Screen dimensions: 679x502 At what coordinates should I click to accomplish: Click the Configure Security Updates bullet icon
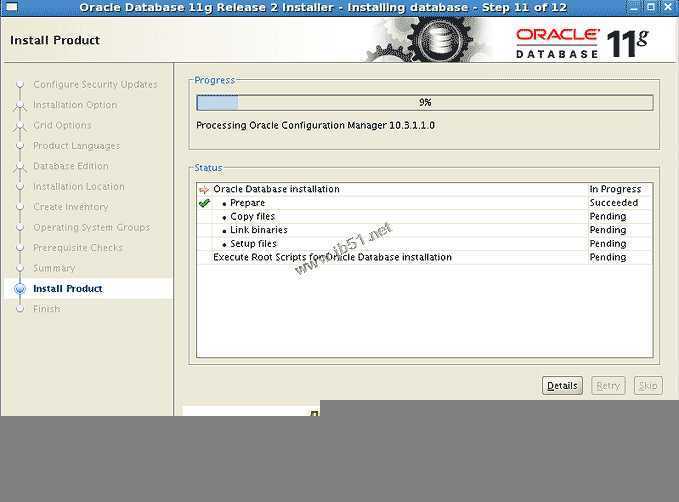click(x=20, y=84)
